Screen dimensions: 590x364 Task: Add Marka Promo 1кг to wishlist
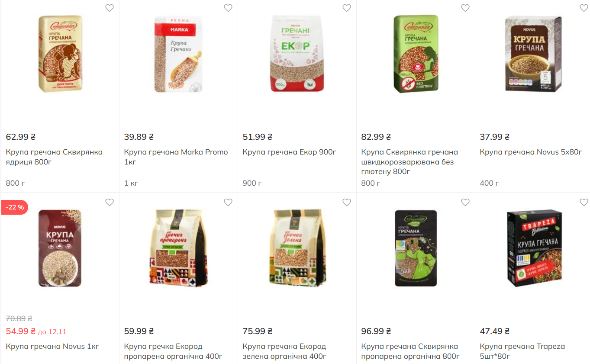[x=228, y=8]
